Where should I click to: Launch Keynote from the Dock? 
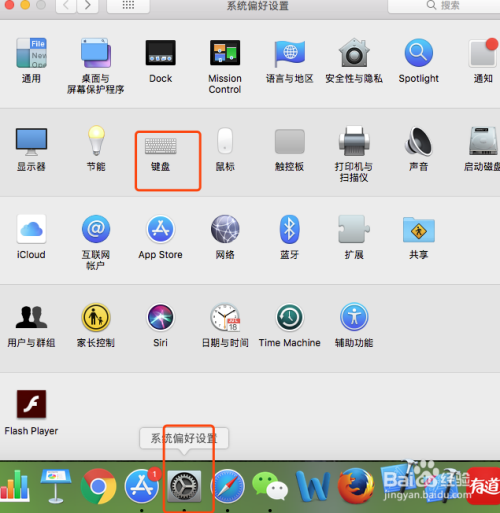pyautogui.click(x=56, y=486)
